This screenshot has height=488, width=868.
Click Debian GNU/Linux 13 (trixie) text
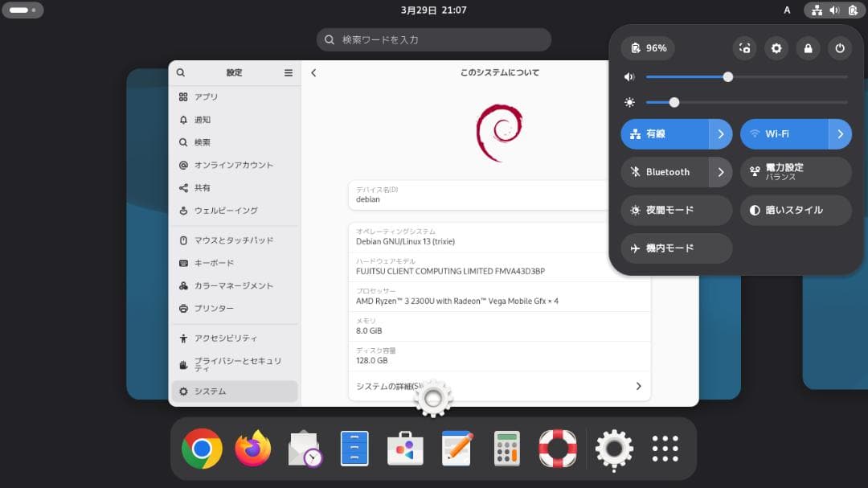point(405,241)
